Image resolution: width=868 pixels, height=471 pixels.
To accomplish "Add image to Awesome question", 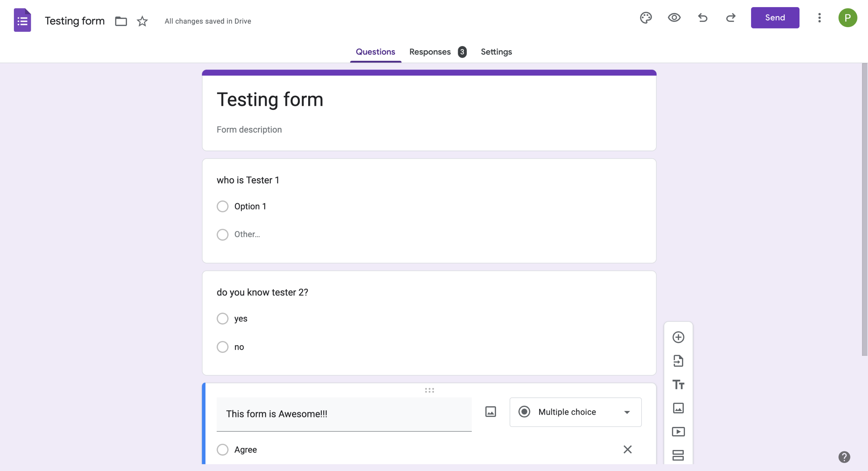I will (490, 412).
